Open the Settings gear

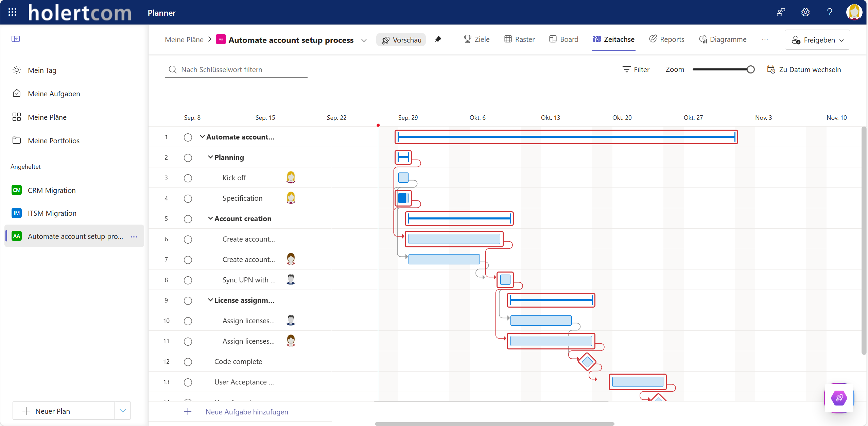(805, 12)
